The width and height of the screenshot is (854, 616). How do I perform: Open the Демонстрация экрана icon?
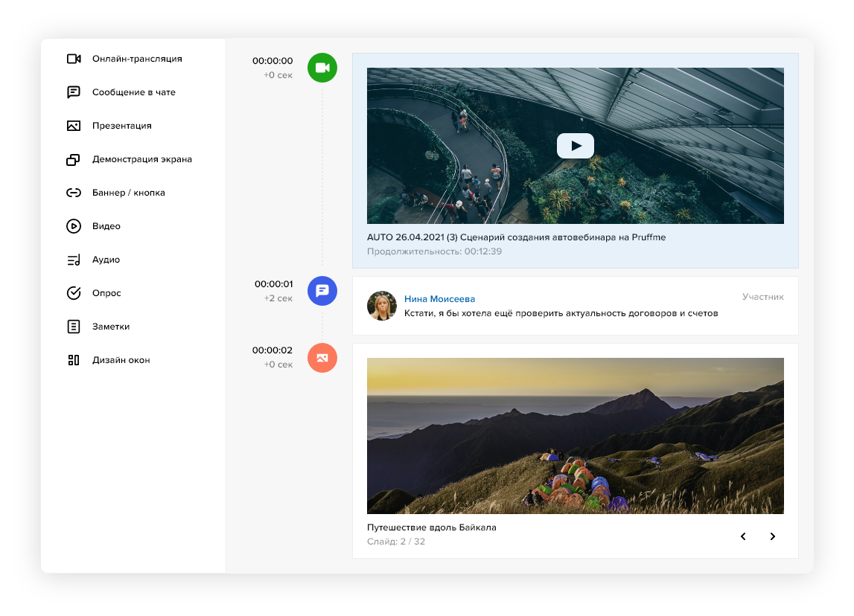(73, 159)
